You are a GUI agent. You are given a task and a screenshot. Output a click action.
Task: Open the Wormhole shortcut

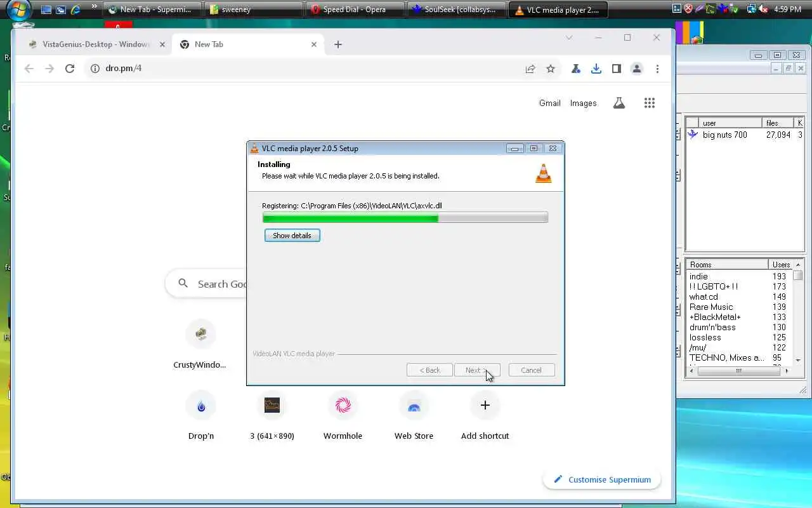click(343, 415)
